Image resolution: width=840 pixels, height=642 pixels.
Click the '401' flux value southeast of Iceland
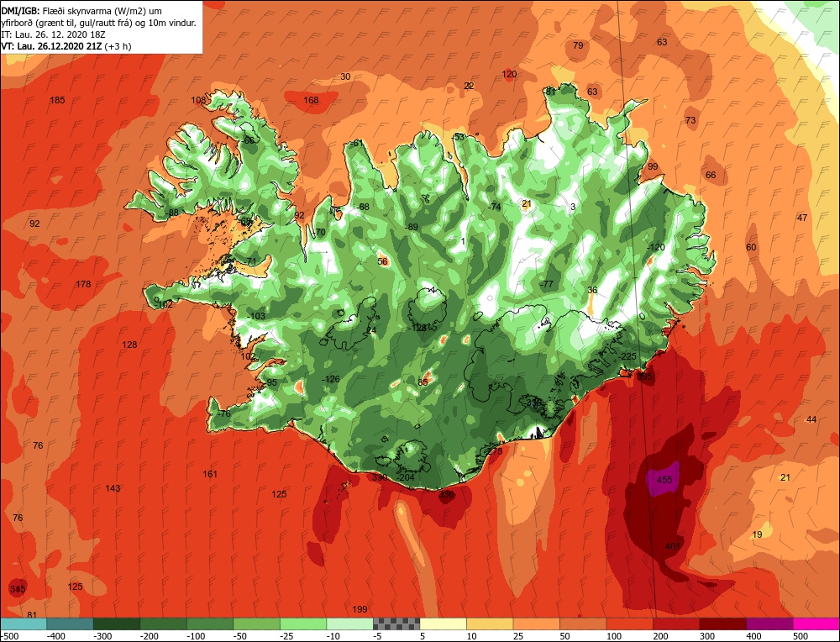672,546
